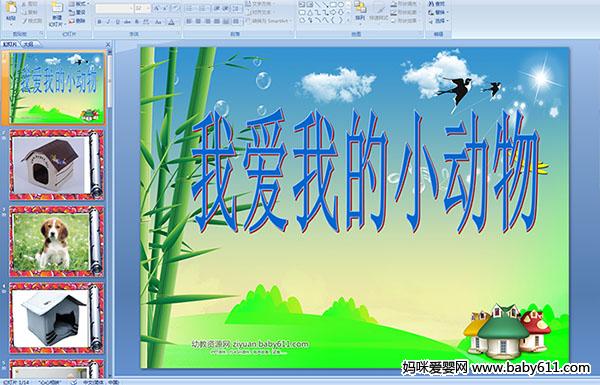600x385 pixels.
Task: Toggle Italic formatting
Action: [108, 22]
